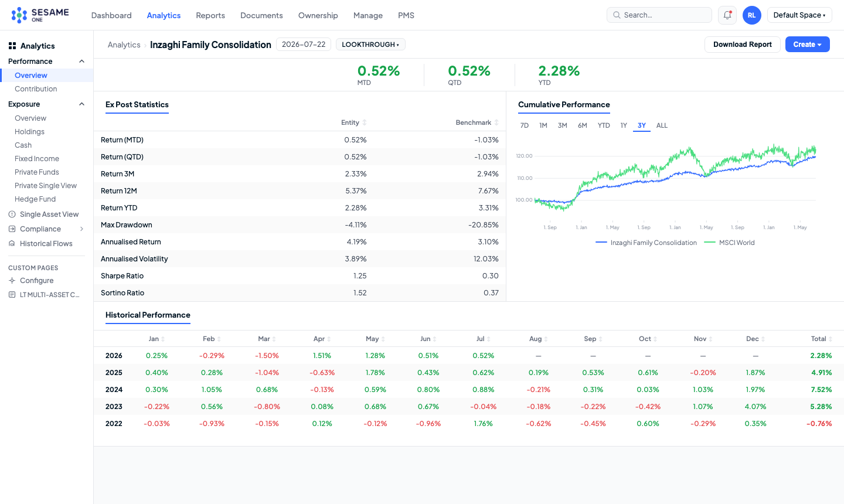Open the Documents top menu

(261, 15)
